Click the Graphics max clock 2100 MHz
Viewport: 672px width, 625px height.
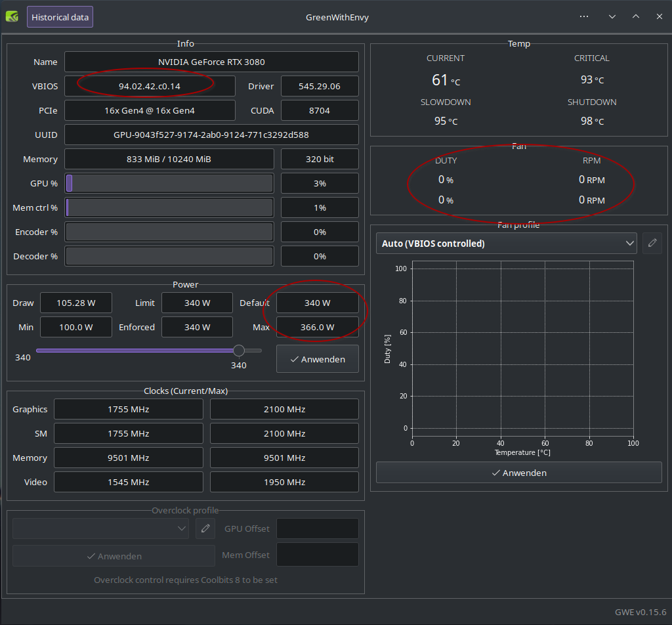click(285, 409)
